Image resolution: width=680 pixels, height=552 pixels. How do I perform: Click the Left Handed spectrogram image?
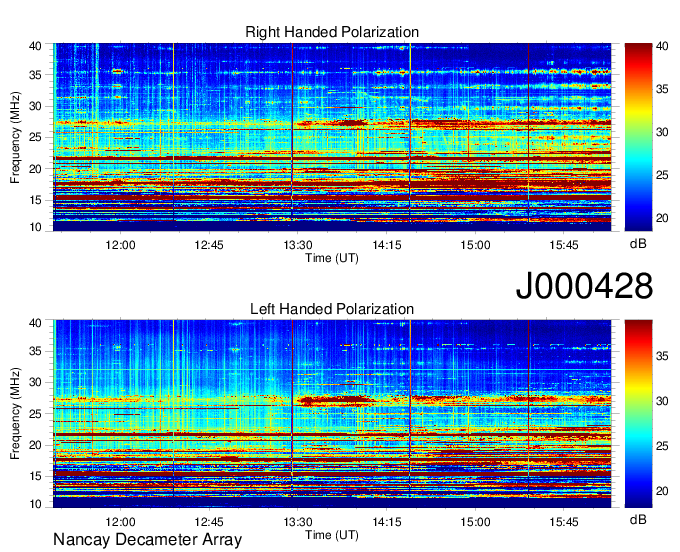[332, 414]
